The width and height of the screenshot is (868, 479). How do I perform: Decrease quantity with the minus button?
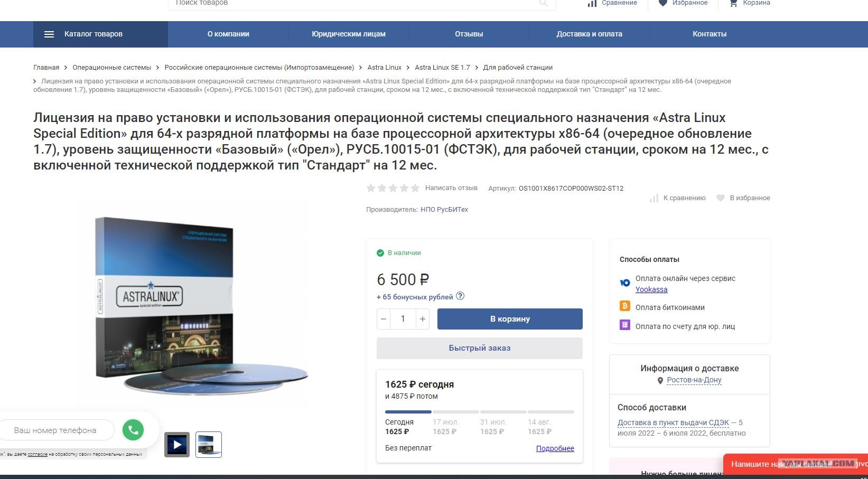click(384, 319)
